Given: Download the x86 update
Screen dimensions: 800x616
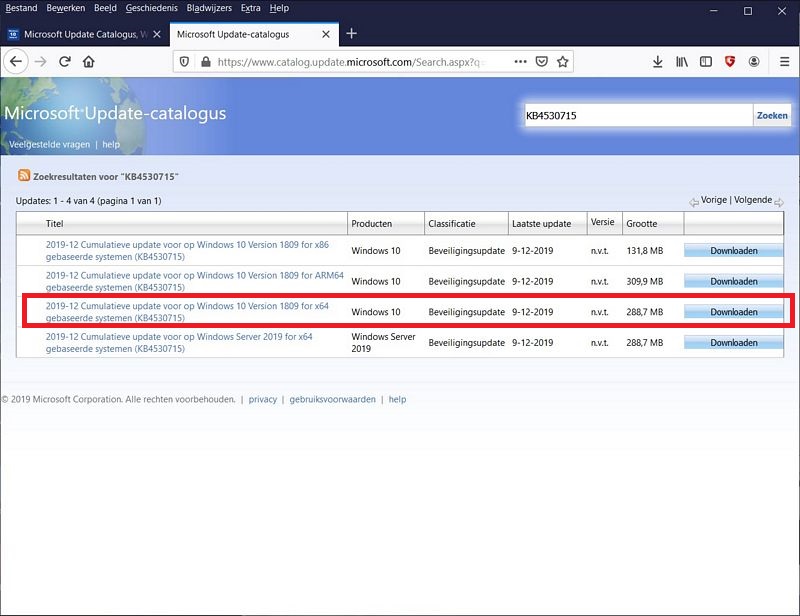Looking at the screenshot, I should 734,251.
